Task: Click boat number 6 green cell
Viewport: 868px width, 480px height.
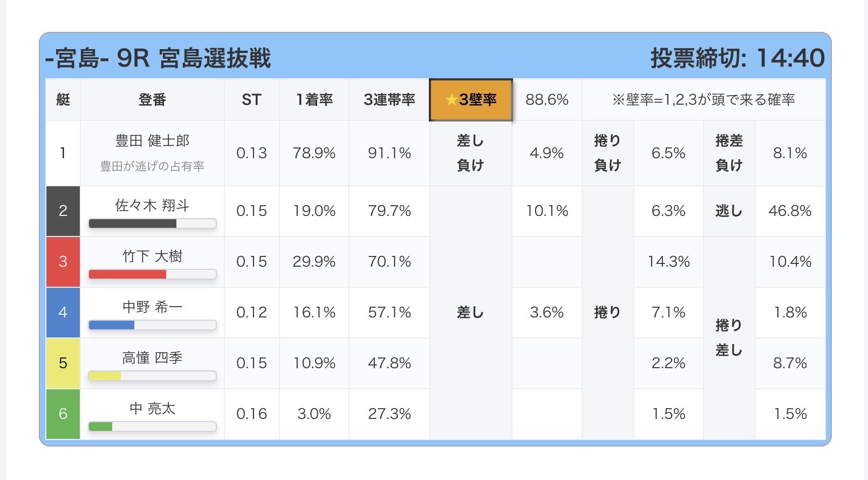Action: pyautogui.click(x=63, y=414)
